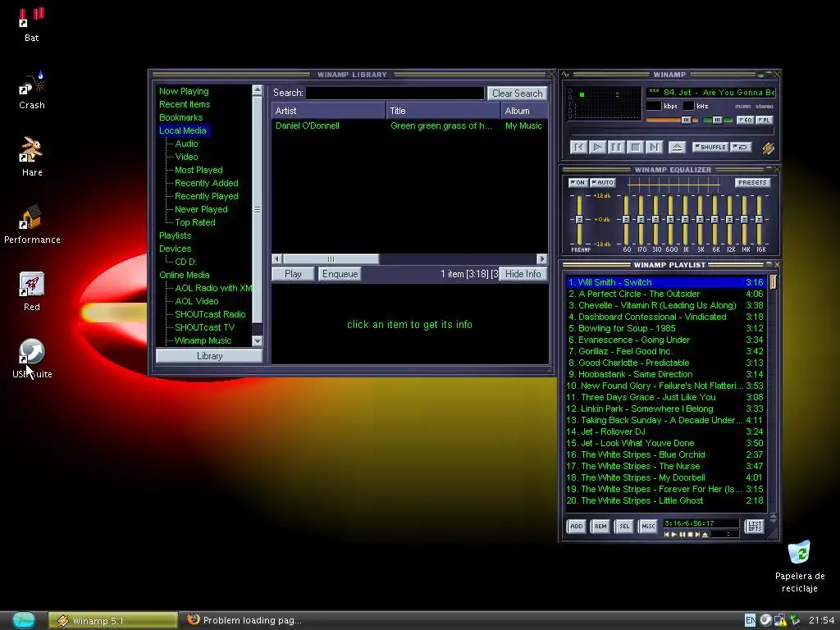Click the Winamp lightning bolt logo icon

pos(768,148)
